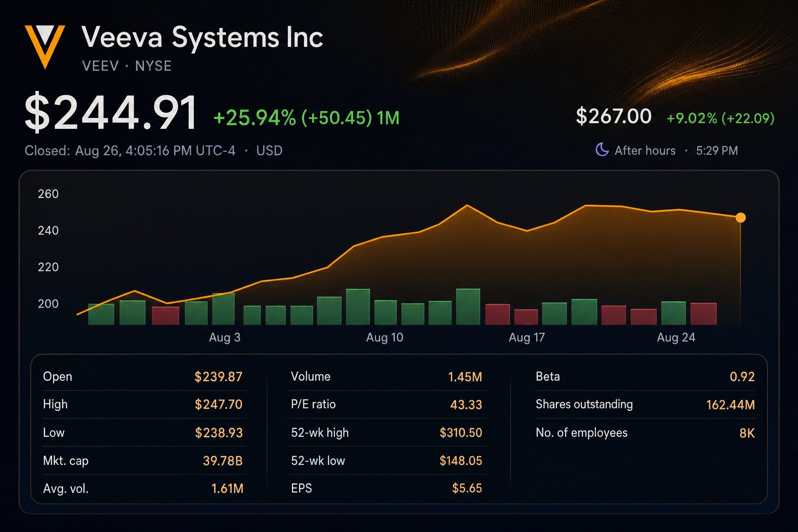
Task: Click the 52-wk low value $148.05
Action: tap(461, 461)
